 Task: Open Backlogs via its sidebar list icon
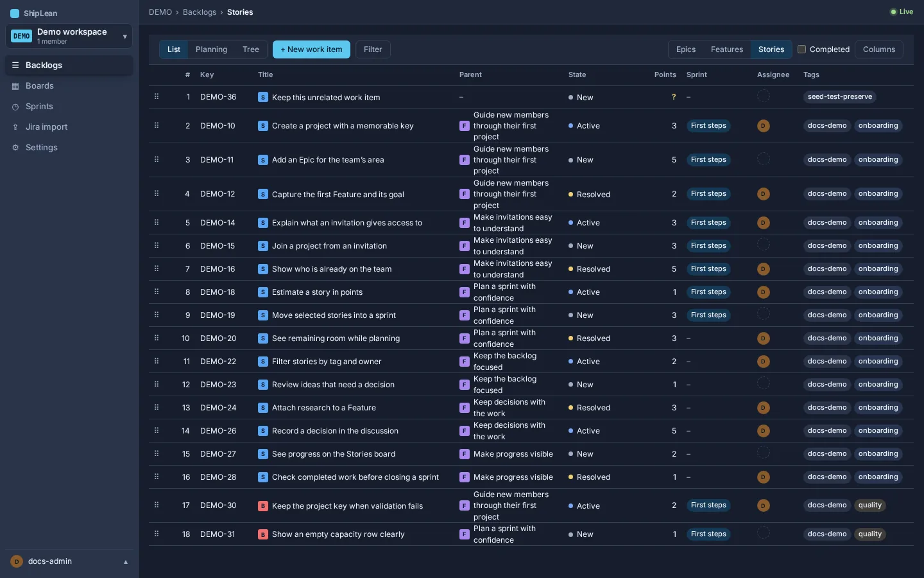pos(15,66)
